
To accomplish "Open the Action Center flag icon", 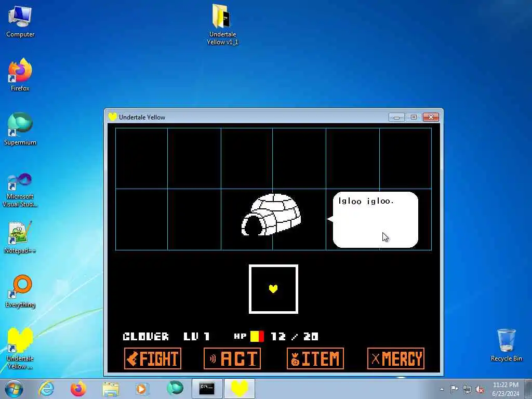I will click(x=454, y=389).
